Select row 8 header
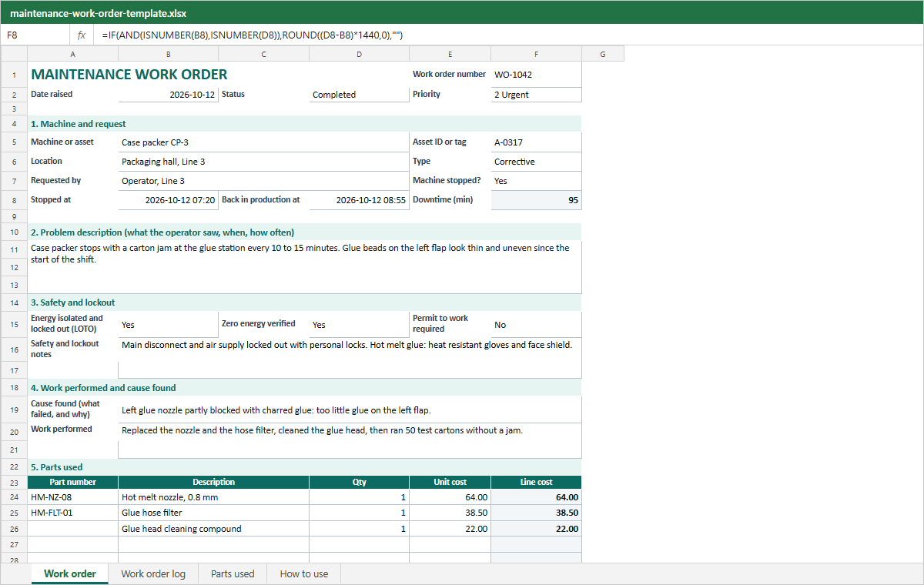924x585 pixels. click(15, 200)
